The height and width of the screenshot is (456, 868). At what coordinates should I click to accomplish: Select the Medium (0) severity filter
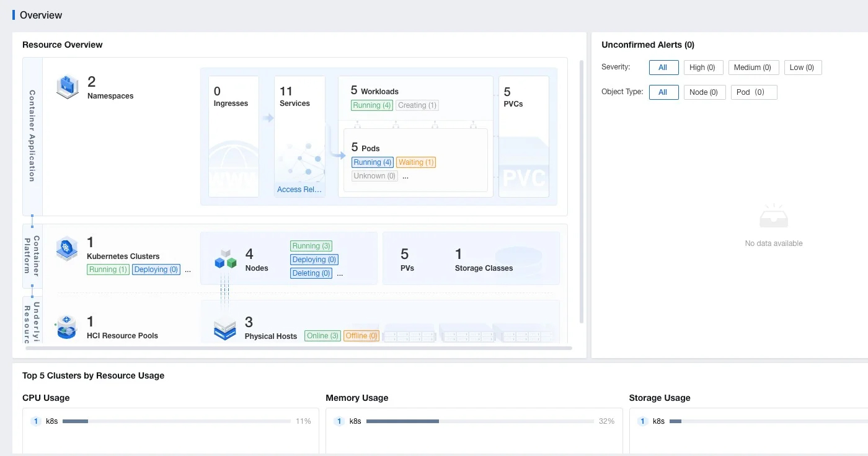tap(753, 68)
